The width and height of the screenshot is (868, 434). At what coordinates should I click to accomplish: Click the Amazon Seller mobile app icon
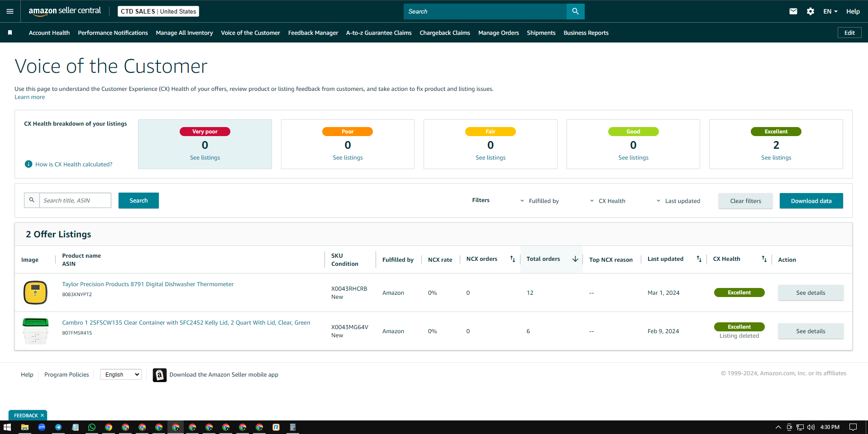pyautogui.click(x=159, y=375)
